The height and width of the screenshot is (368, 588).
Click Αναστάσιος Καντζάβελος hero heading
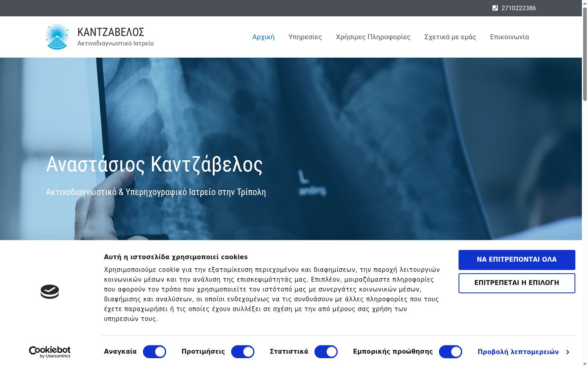tap(154, 164)
